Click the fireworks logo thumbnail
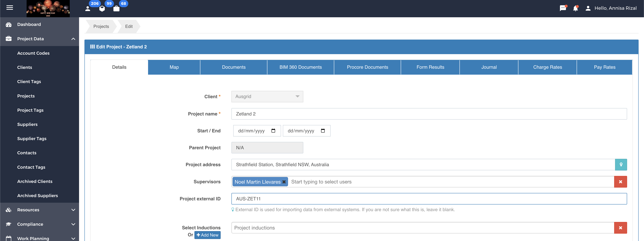644x241 pixels. coord(48,8)
